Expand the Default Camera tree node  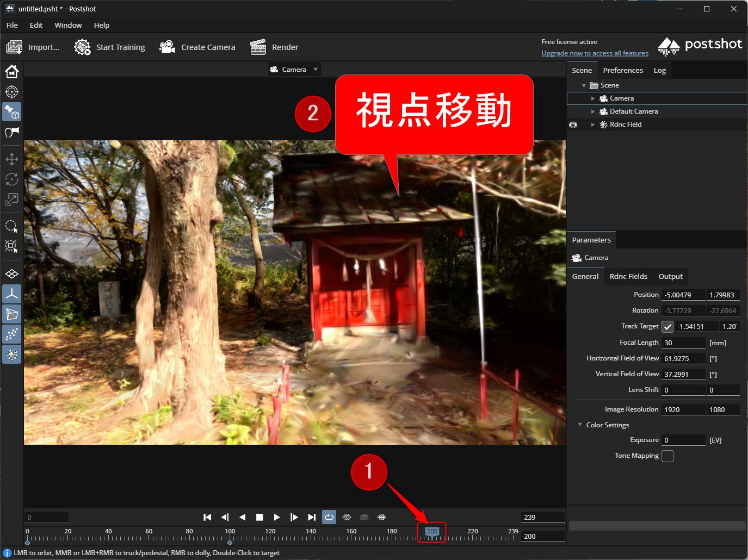593,111
